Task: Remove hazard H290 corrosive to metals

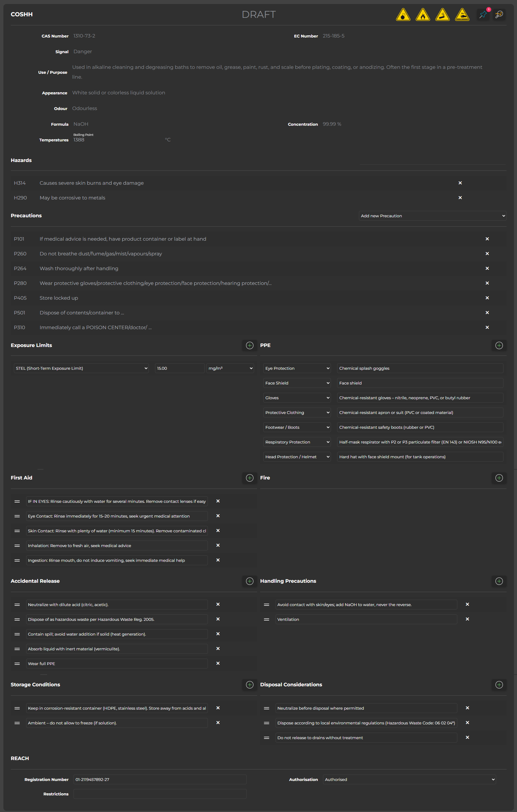Action: tap(460, 198)
